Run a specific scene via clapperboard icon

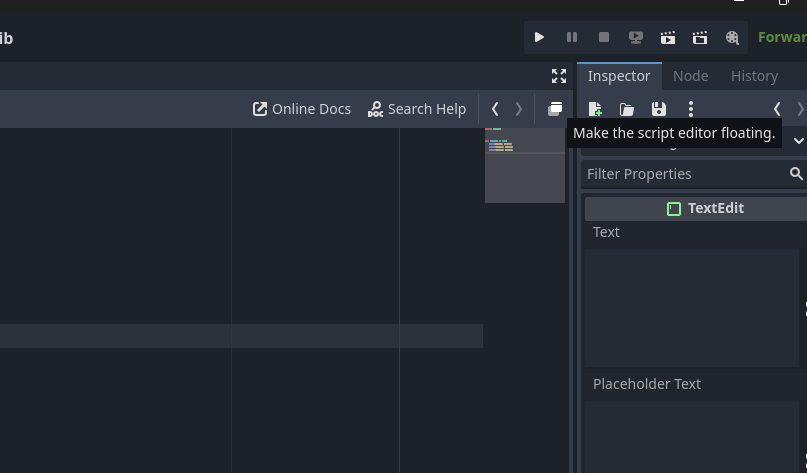700,38
